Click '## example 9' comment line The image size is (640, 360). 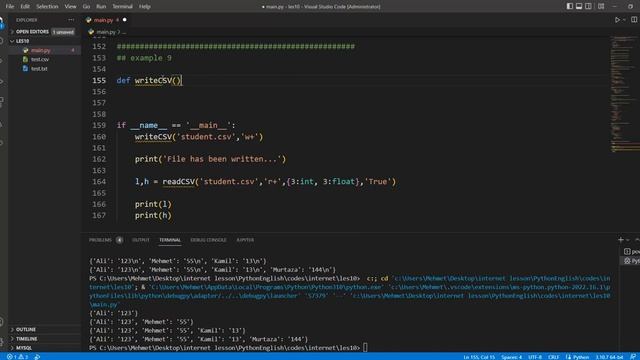(144, 58)
